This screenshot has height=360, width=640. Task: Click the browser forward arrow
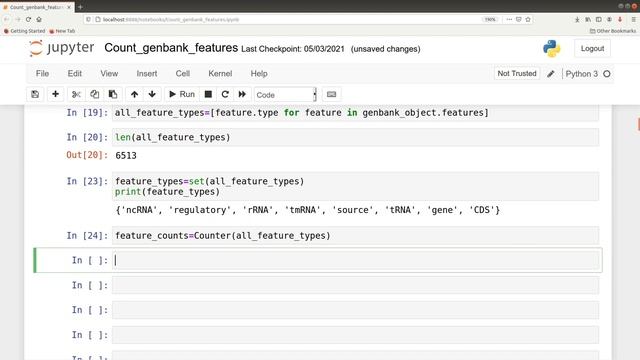(17, 19)
